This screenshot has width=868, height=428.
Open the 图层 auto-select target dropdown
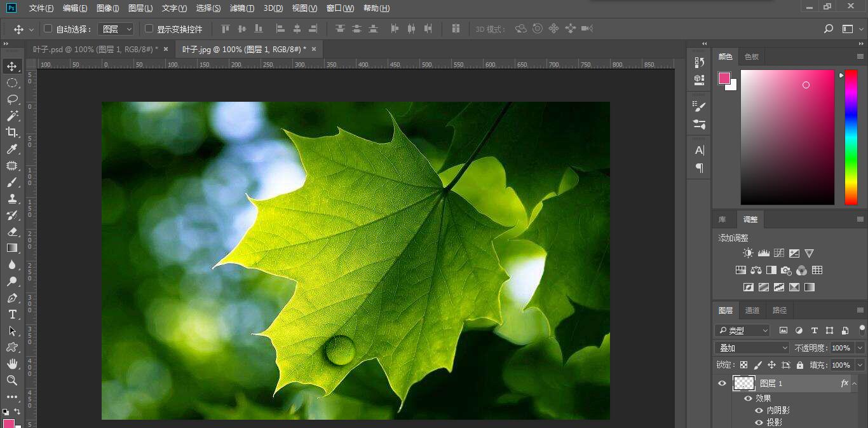116,29
